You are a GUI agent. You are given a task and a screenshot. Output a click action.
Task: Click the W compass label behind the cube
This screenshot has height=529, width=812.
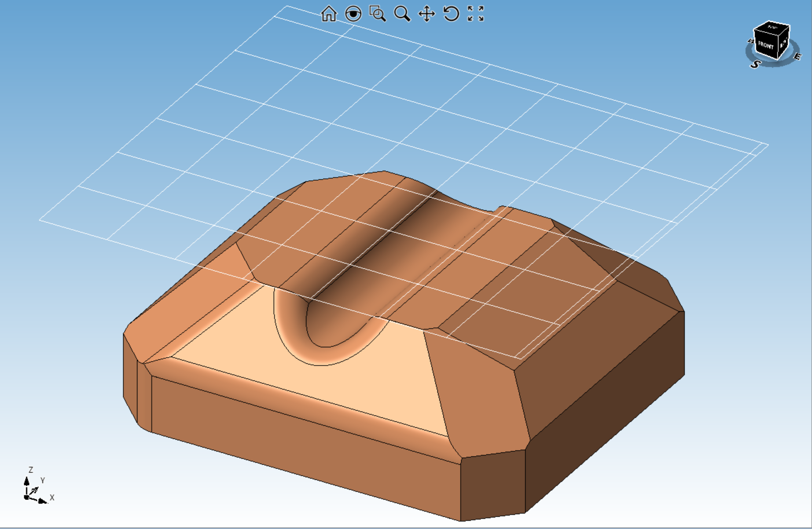[x=750, y=41]
